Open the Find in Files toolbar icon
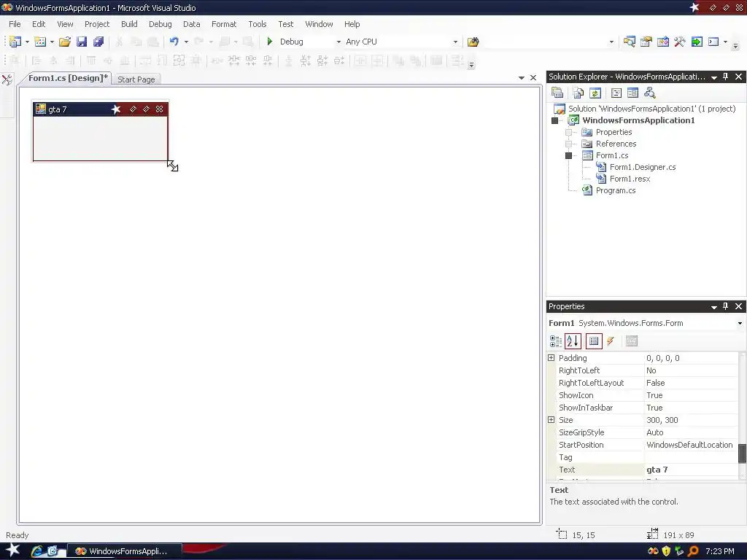747x560 pixels. coord(473,42)
